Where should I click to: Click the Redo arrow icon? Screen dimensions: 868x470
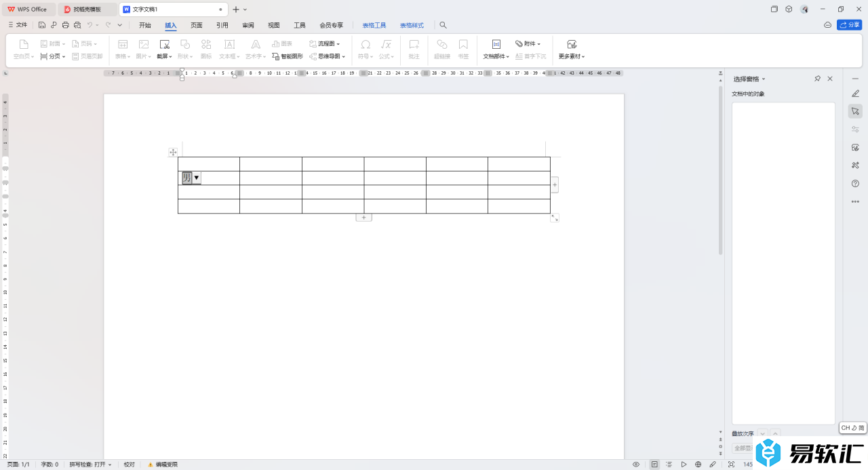click(x=108, y=25)
